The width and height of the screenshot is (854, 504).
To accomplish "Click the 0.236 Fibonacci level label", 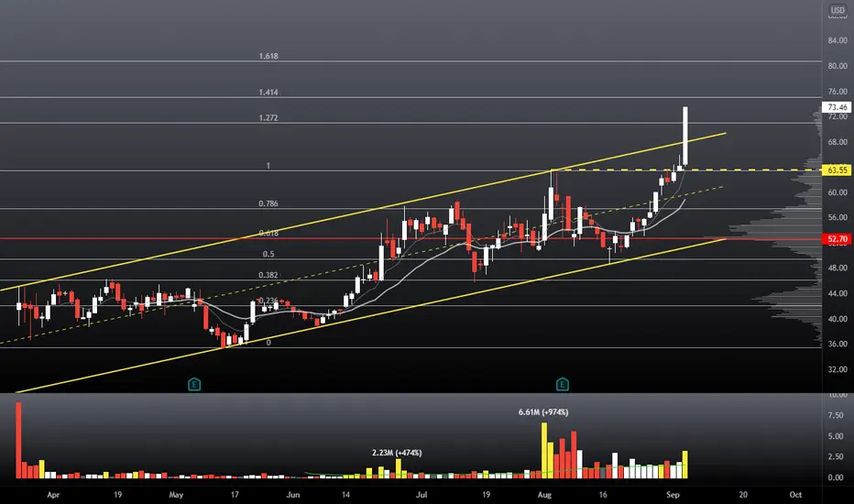I will click(x=268, y=301).
